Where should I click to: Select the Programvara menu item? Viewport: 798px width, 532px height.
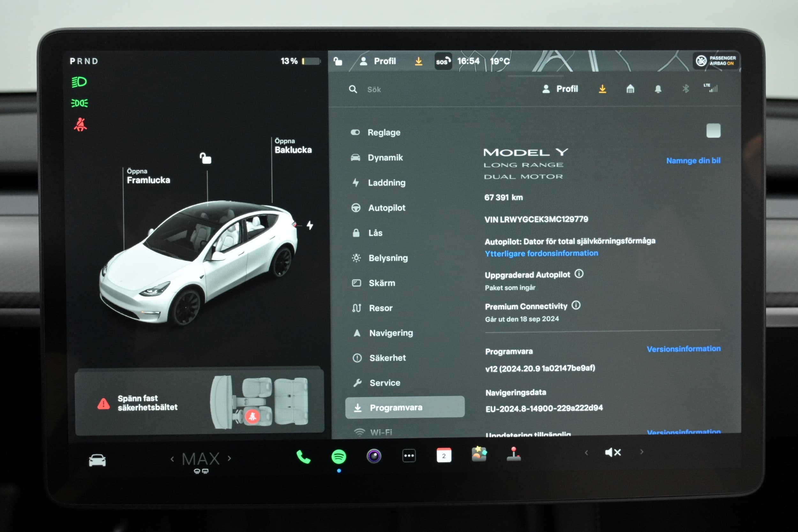pyautogui.click(x=405, y=407)
